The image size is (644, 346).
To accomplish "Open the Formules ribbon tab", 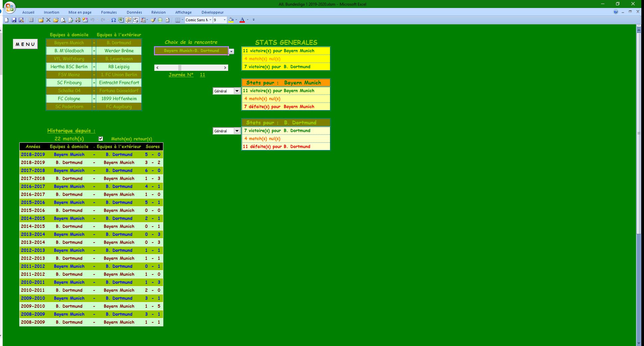I will click(x=109, y=12).
